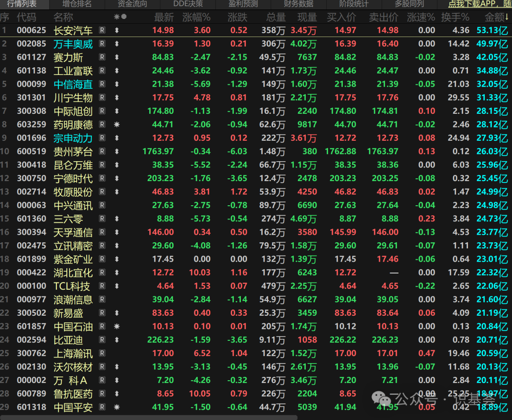Select the stock name 浪潮信息
Screen dimensions: 512x420
click(73, 300)
